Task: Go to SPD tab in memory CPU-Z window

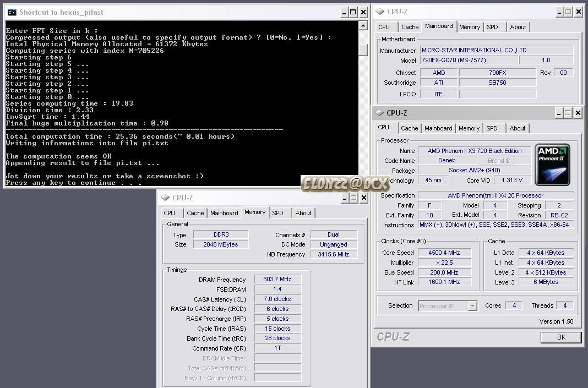Action: (277, 213)
